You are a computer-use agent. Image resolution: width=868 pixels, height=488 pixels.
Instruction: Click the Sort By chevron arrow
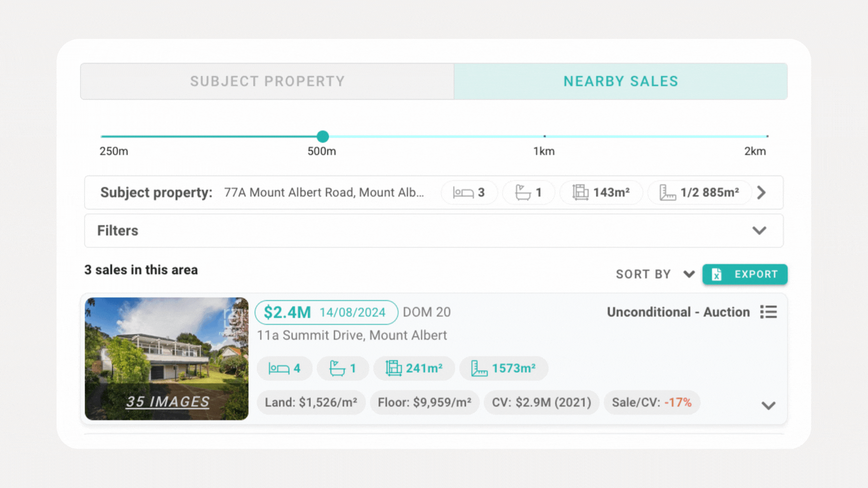[x=689, y=274]
